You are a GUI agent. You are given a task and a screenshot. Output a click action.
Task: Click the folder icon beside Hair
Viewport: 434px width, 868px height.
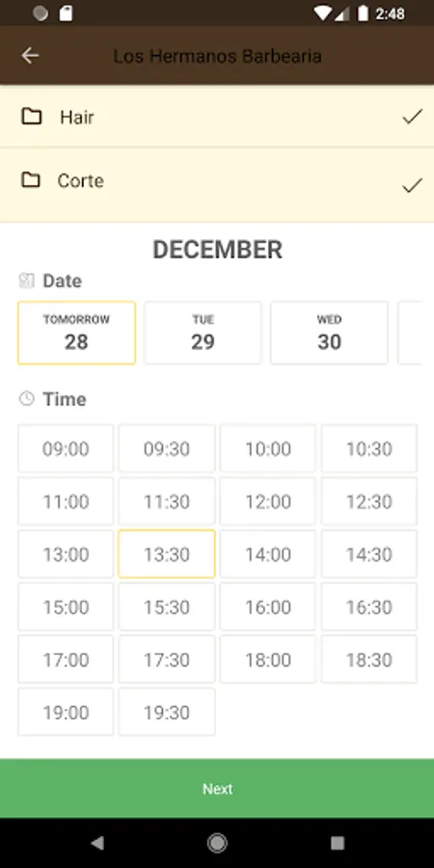click(32, 117)
